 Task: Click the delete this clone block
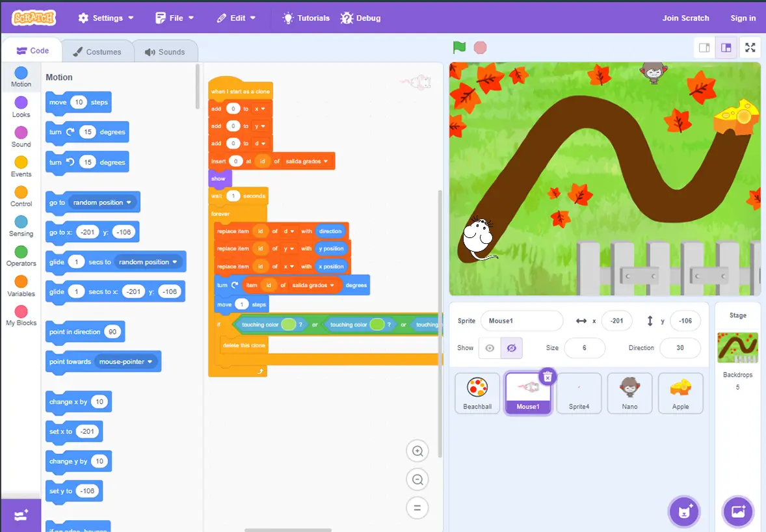[243, 345]
